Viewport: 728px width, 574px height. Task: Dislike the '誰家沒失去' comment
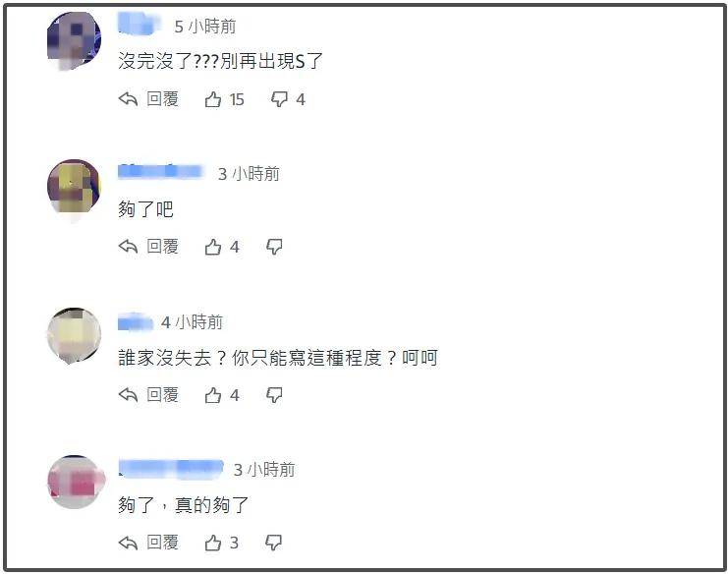pos(274,395)
